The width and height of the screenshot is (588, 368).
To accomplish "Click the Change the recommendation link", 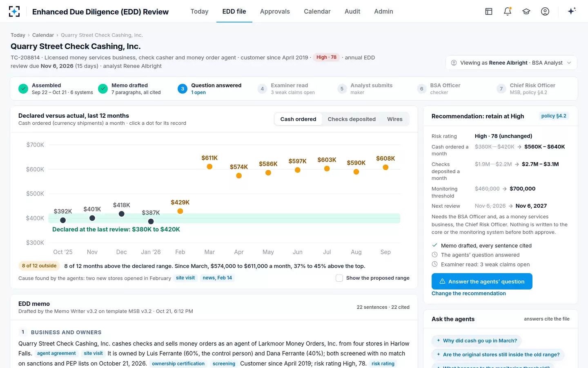I will click(x=469, y=294).
